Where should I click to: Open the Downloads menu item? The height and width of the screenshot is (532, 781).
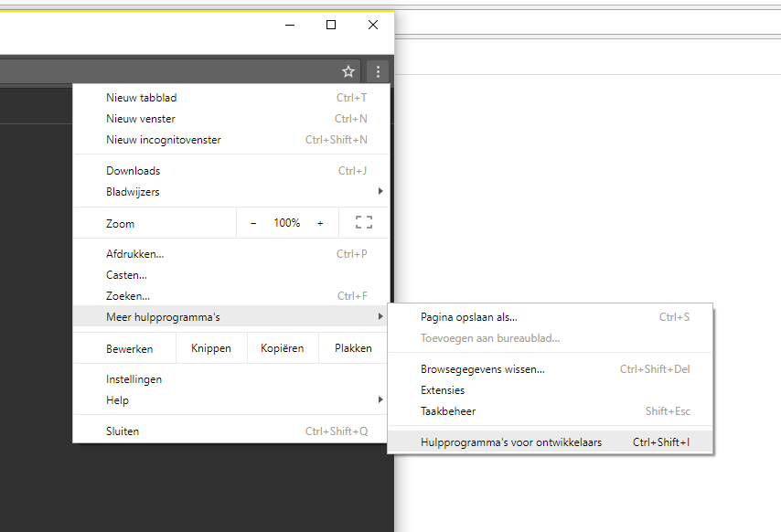point(231,171)
